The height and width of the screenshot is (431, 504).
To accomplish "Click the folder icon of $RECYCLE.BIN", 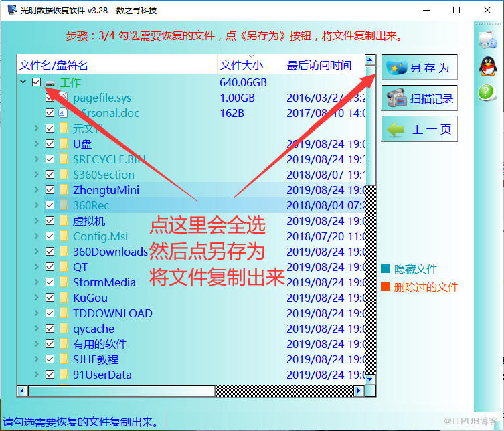I will pyautogui.click(x=64, y=159).
